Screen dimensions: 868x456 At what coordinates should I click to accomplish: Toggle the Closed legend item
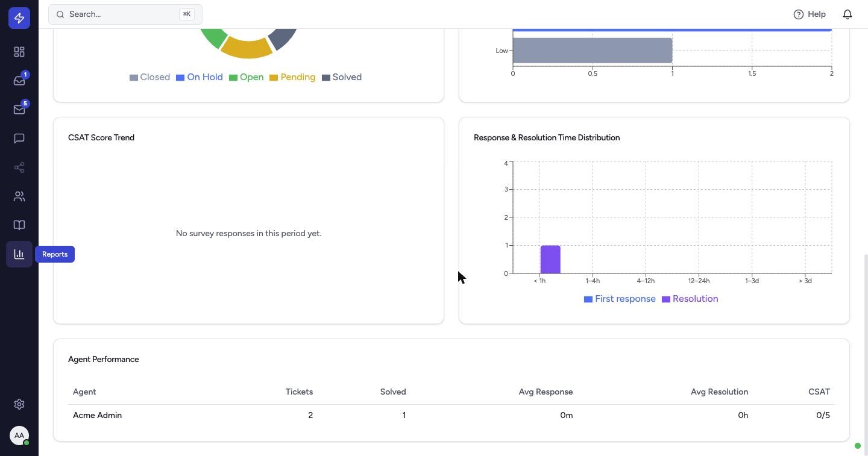pos(149,77)
